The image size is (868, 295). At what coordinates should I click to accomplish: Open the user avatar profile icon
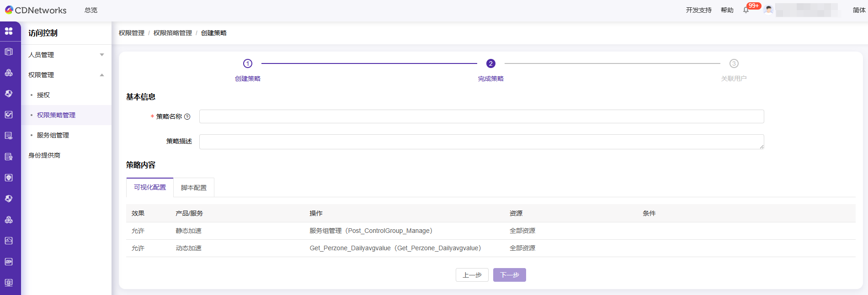[x=768, y=10]
